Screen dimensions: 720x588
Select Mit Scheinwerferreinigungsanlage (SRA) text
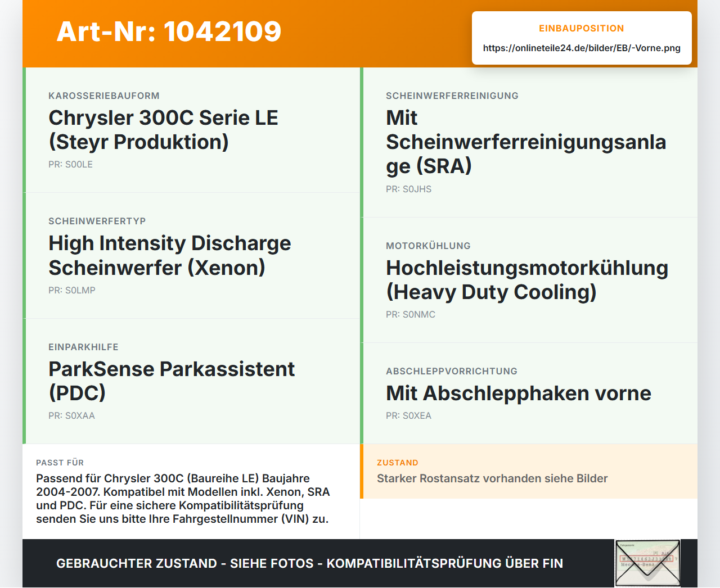pos(526,142)
